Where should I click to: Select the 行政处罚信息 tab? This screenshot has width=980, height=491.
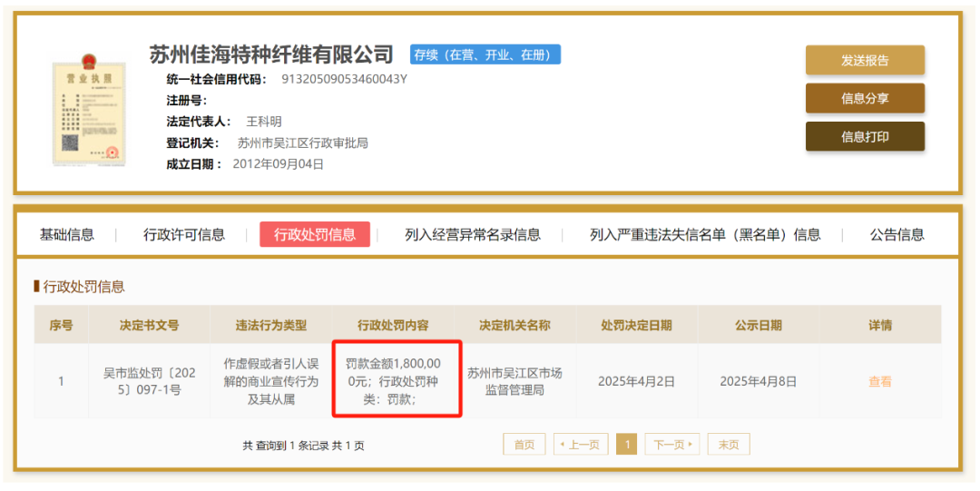coord(315,234)
